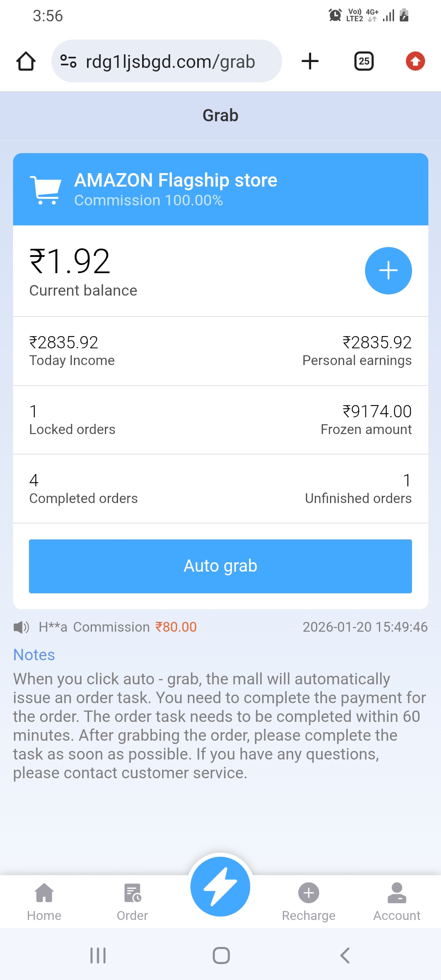The image size is (441, 980).
Task: Tap the Frozen amount ₹9174.00 value
Action: [x=377, y=412]
